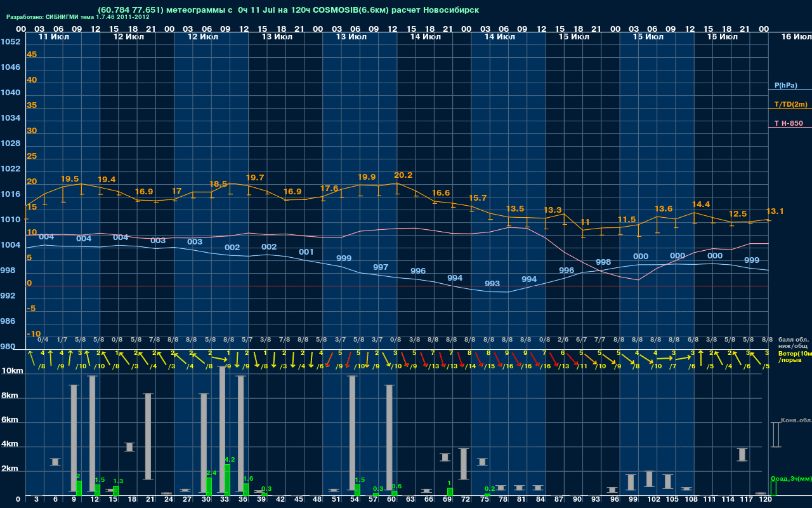This screenshot has height=508, width=812.
Task: Click the precipitation amount 2.4
Action: [x=212, y=473]
